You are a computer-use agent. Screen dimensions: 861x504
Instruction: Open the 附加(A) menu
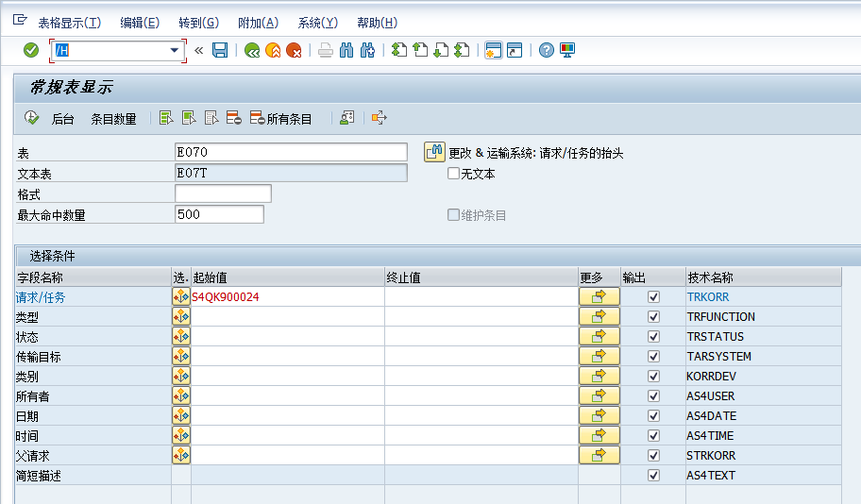[258, 23]
